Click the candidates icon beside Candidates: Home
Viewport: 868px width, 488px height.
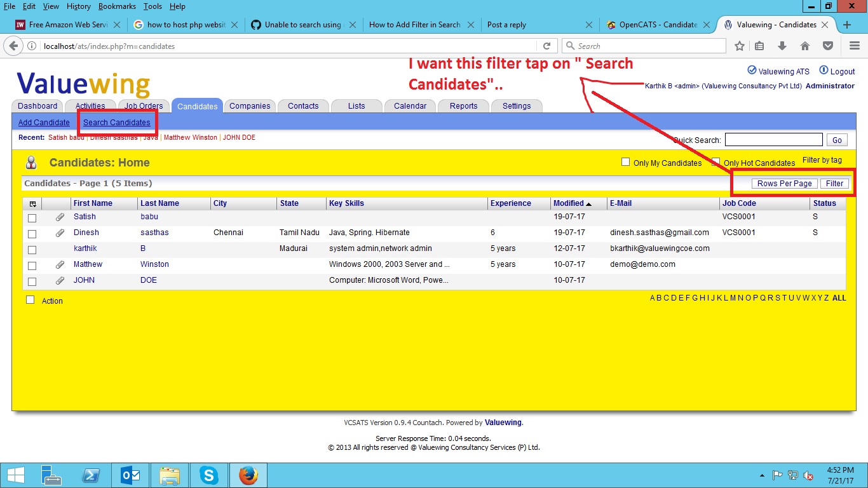(31, 163)
